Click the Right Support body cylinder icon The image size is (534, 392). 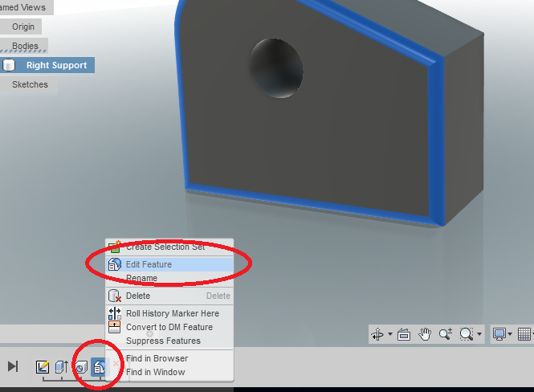9,65
